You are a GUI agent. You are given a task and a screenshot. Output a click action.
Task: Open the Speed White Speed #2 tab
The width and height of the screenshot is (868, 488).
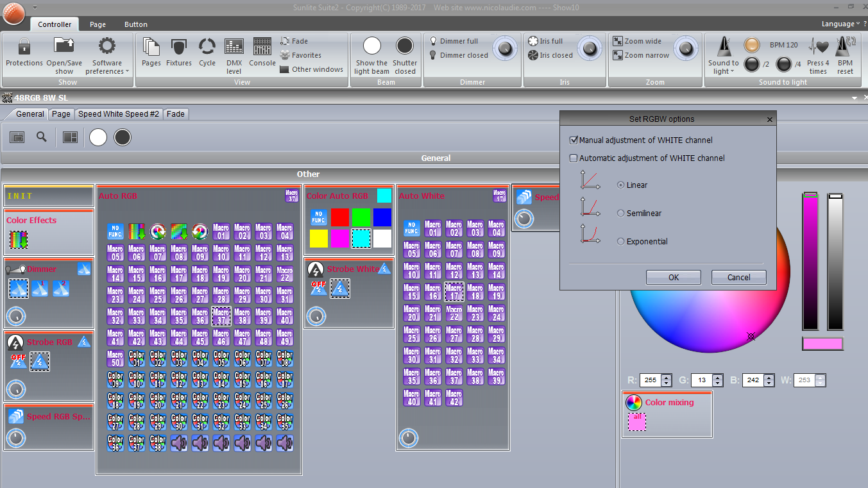(119, 114)
